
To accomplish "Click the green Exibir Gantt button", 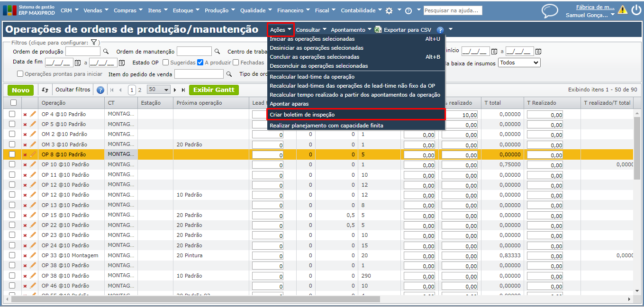I will [214, 90].
